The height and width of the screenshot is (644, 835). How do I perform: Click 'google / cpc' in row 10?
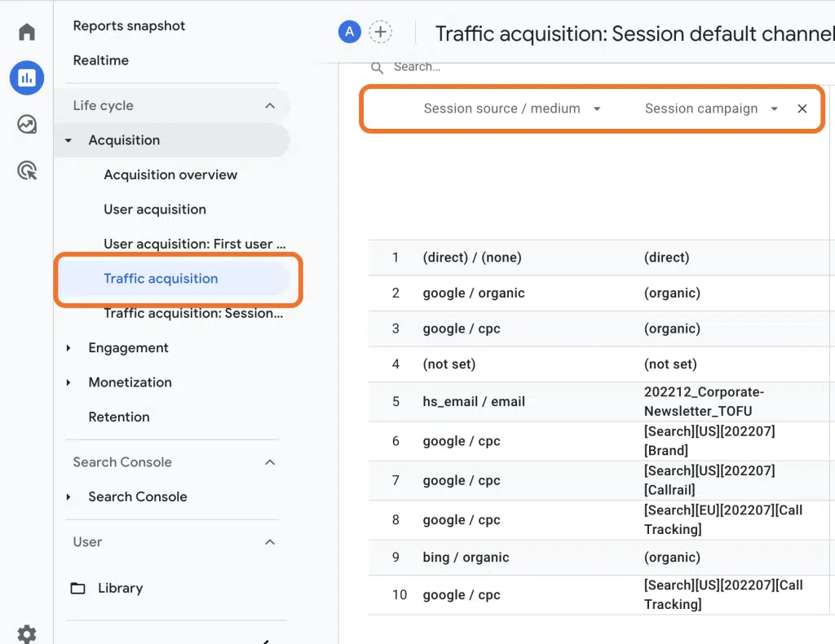click(x=462, y=595)
